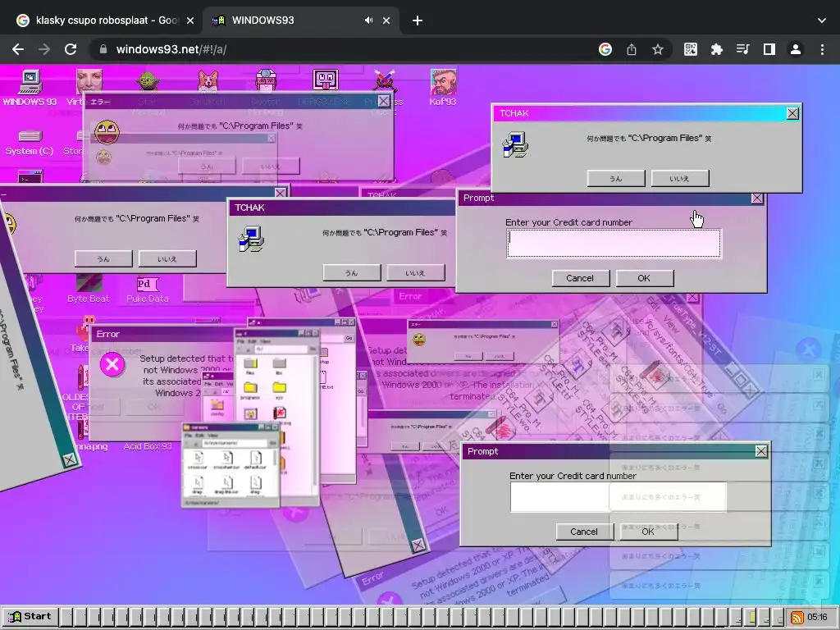Cancel the upper Prompt dialog

pos(580,278)
